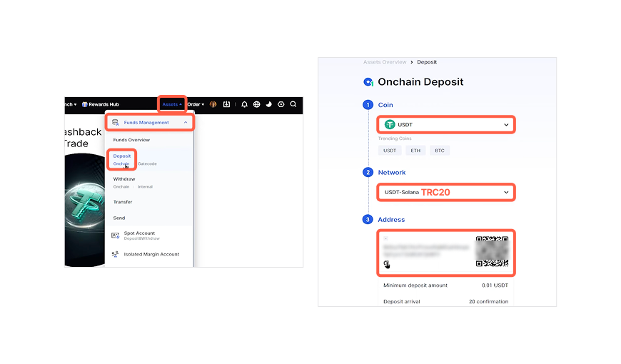Choose Onchain under Deposit

(x=121, y=163)
